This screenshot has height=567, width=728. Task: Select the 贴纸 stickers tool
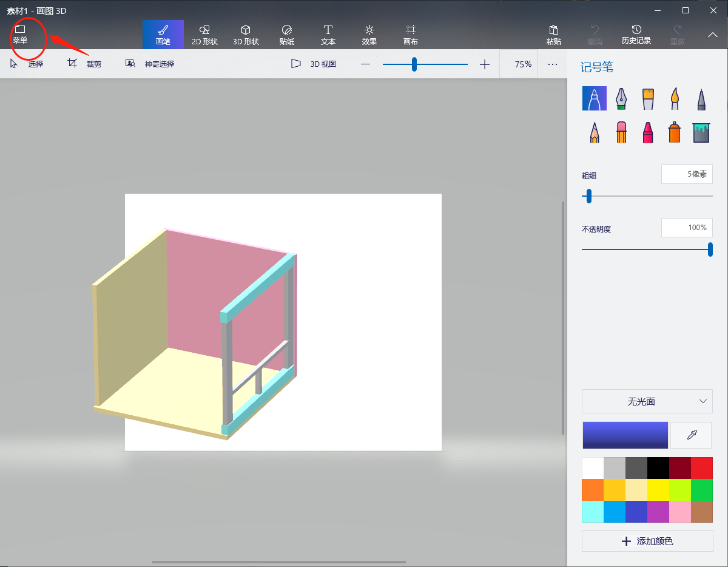[x=286, y=35]
